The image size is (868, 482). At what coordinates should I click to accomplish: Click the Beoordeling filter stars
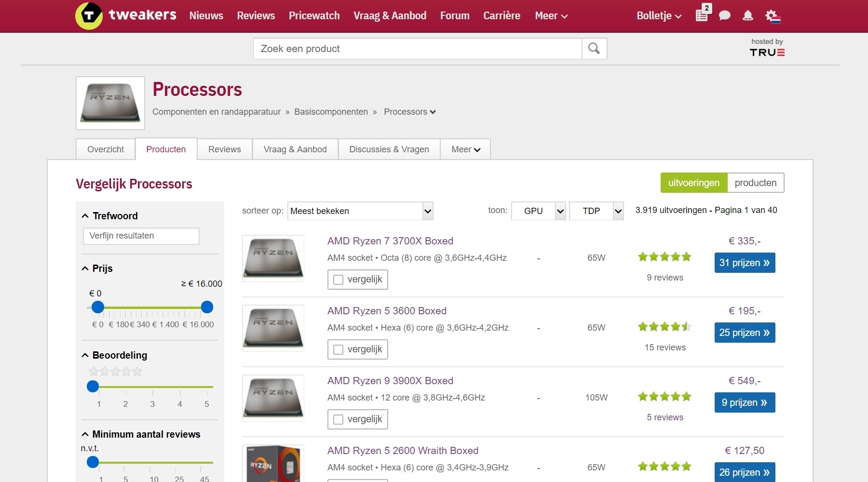click(115, 372)
